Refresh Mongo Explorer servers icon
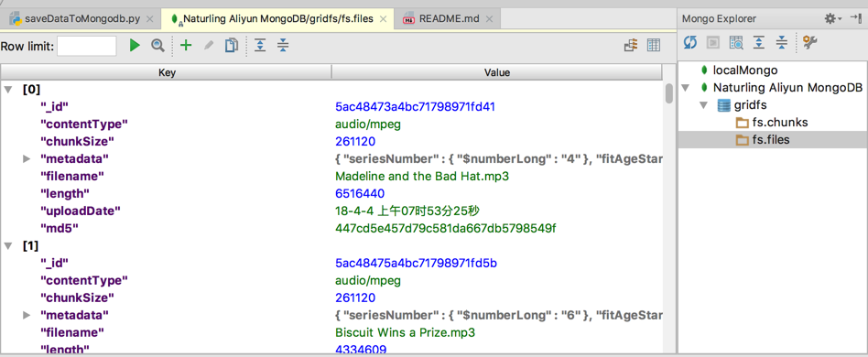Screen dimensions: 868x357 [689, 43]
